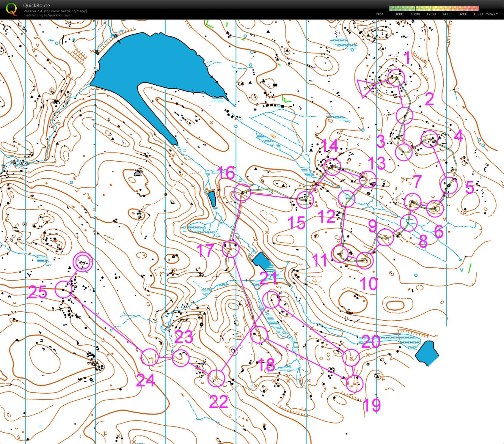This screenshot has width=504, height=444.
Task: Select the control 22 circle
Action: [216, 378]
